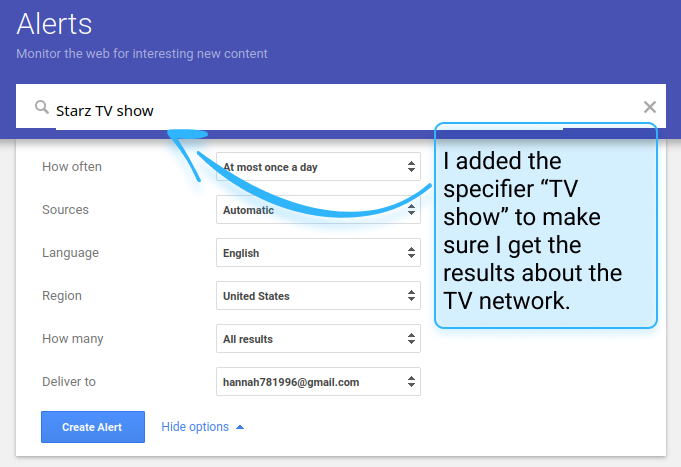Open the Region dropdown showing United States
The width and height of the screenshot is (681, 467).
[318, 296]
